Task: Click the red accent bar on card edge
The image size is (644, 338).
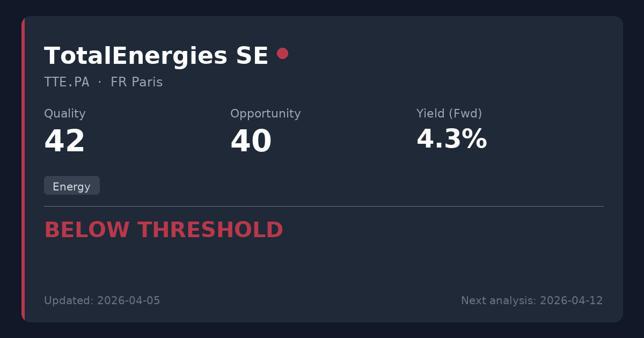Action: point(23,169)
